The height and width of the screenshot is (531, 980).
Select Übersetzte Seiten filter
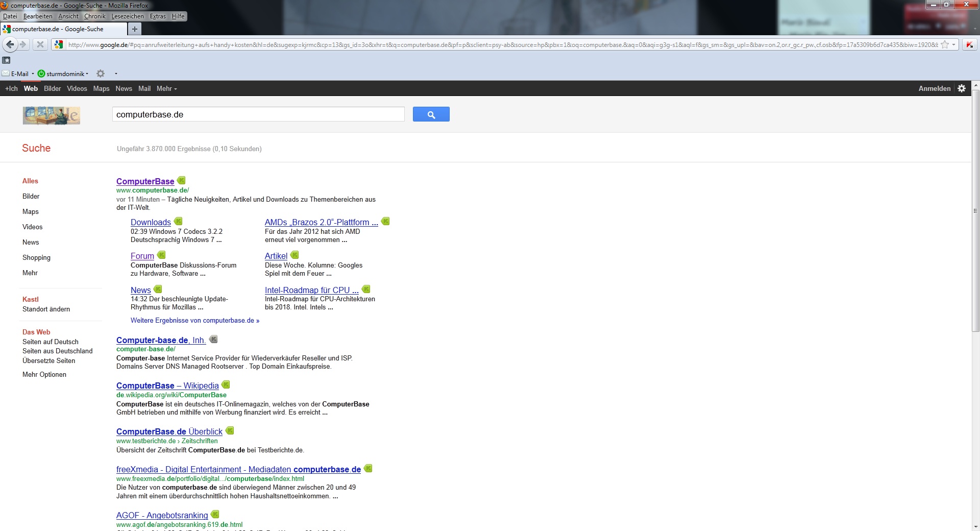coord(48,360)
